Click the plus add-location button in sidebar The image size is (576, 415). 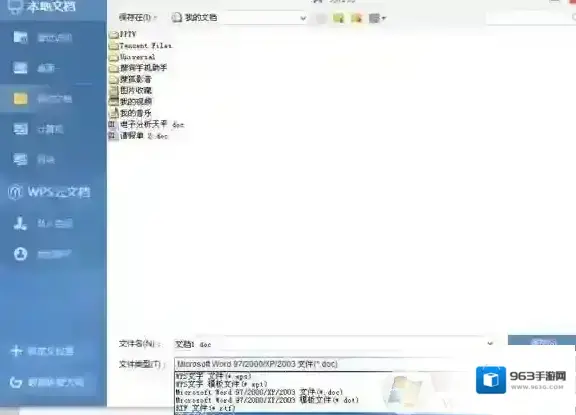click(x=42, y=351)
